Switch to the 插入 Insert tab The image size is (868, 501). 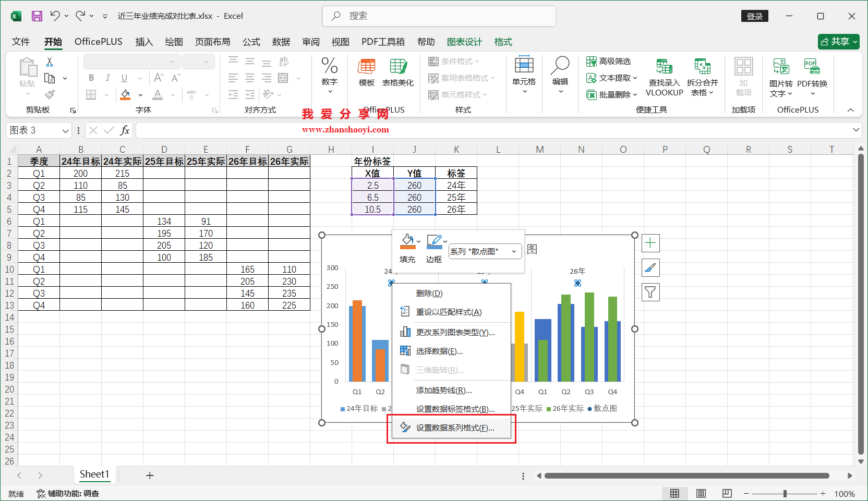144,42
